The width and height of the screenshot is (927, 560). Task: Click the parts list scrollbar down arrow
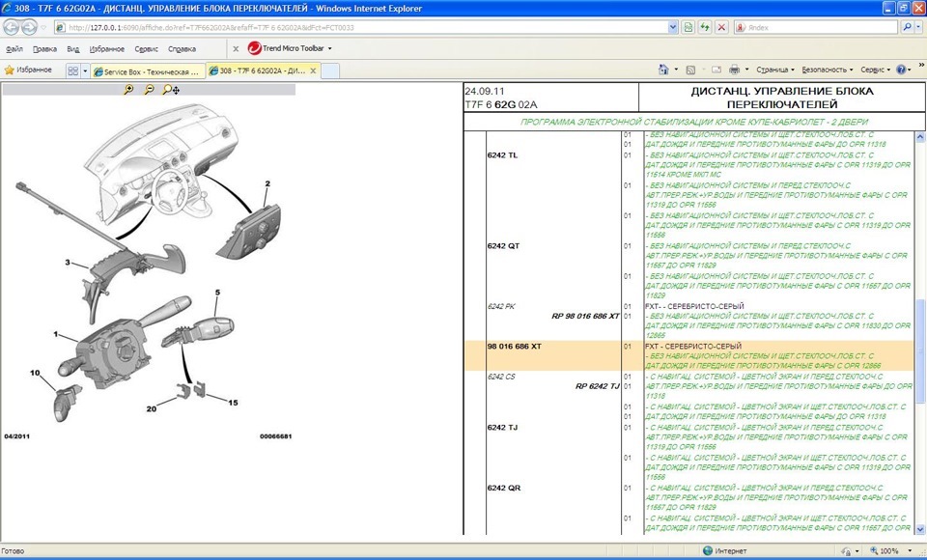920,530
